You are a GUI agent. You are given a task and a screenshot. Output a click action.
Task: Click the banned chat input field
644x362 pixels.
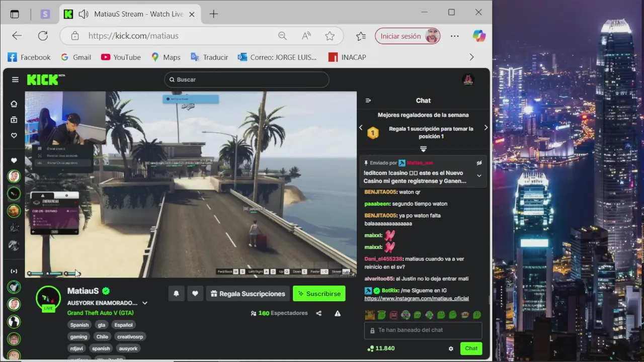(x=423, y=330)
